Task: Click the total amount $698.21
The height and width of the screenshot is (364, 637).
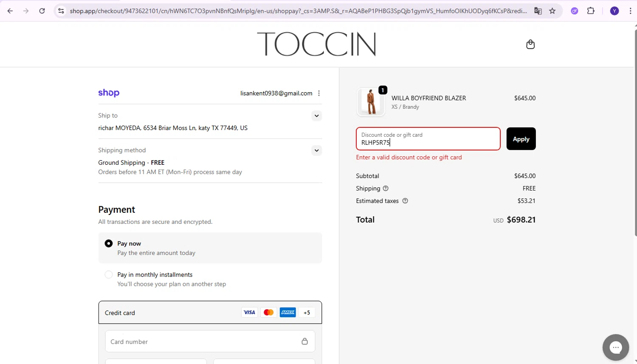Action: (521, 220)
